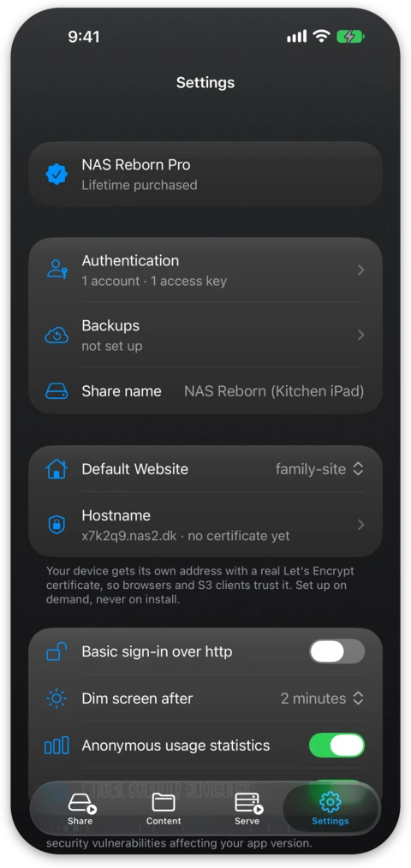This screenshot has height=868, width=411.
Task: Tap the Wi-Fi indicator in status bar
Action: click(321, 37)
